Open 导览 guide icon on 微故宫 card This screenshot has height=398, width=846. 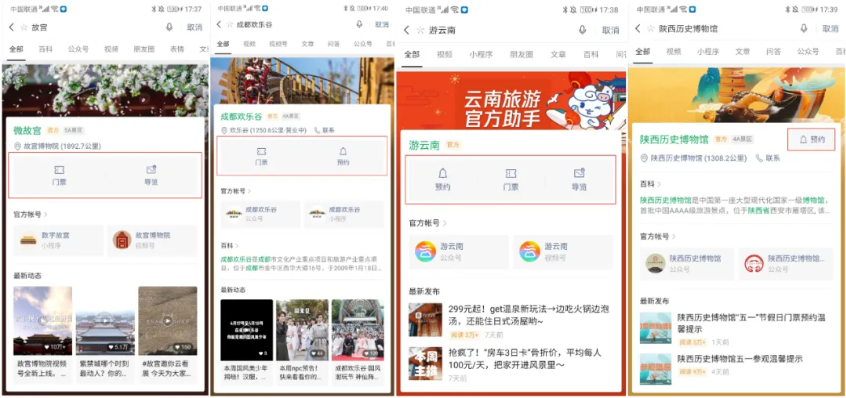151,170
